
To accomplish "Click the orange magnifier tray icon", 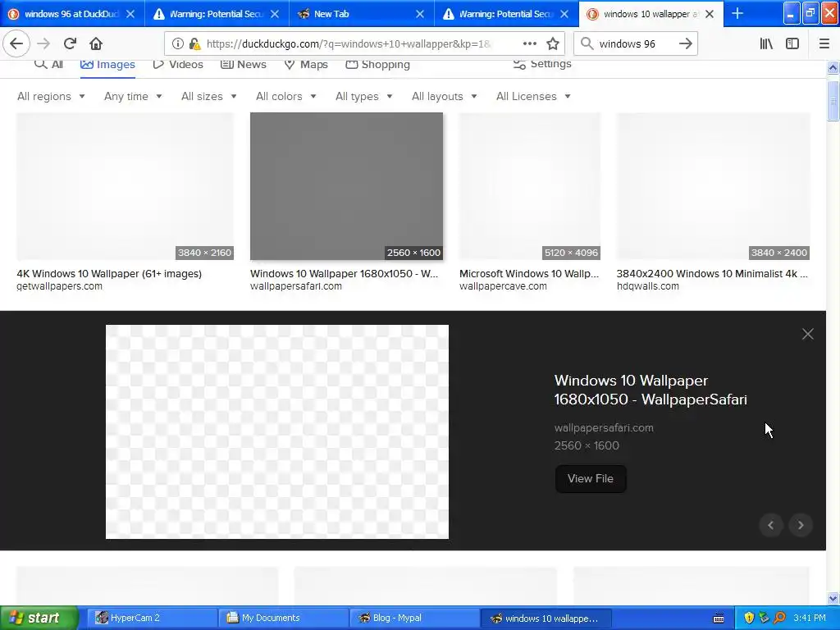I will point(780,619).
